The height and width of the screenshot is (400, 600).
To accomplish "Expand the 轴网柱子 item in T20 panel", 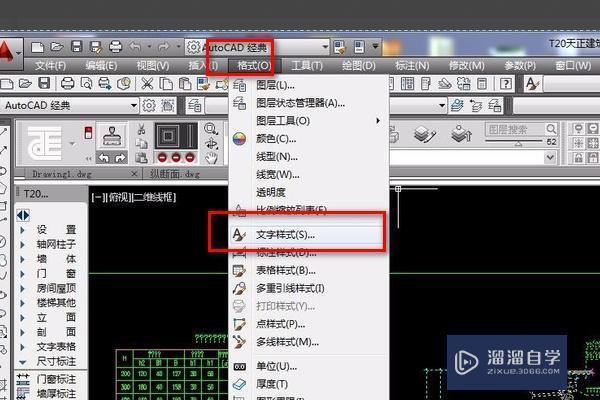I will (22, 245).
